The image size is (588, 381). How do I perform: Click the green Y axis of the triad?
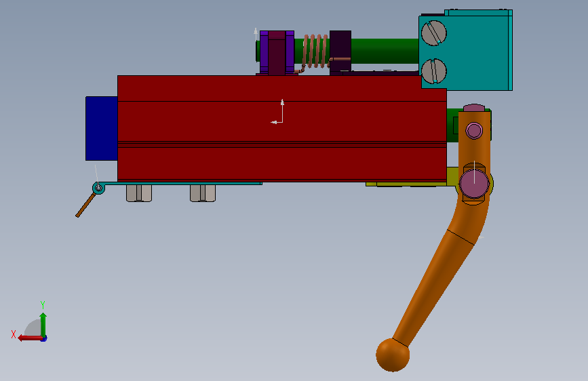click(x=43, y=325)
